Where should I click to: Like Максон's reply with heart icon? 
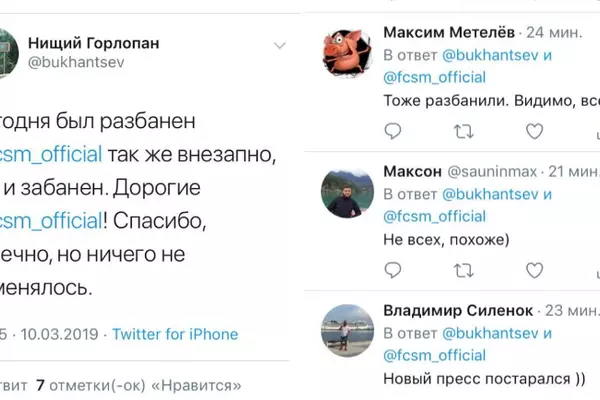tap(537, 270)
